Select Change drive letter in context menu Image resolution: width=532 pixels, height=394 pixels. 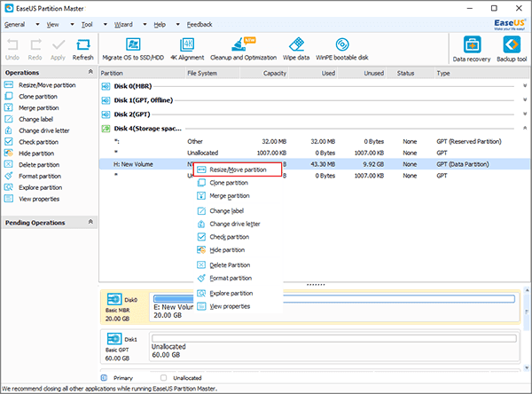tap(239, 224)
